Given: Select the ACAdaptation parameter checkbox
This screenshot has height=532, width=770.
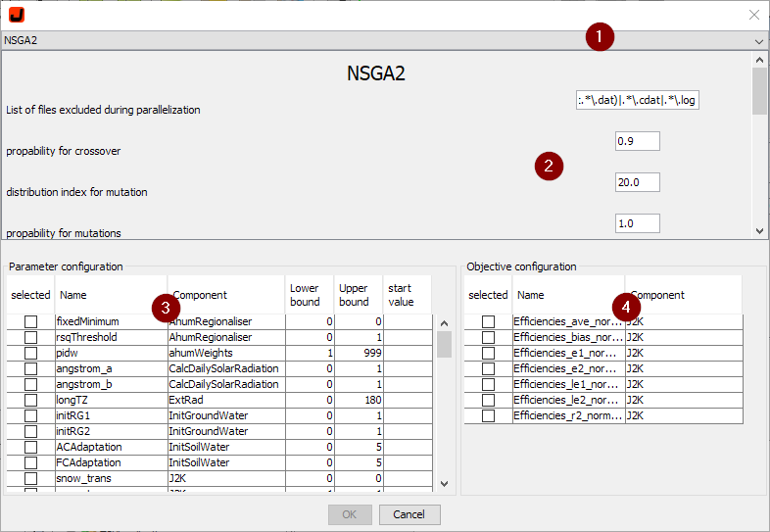Looking at the screenshot, I should coord(31,448).
